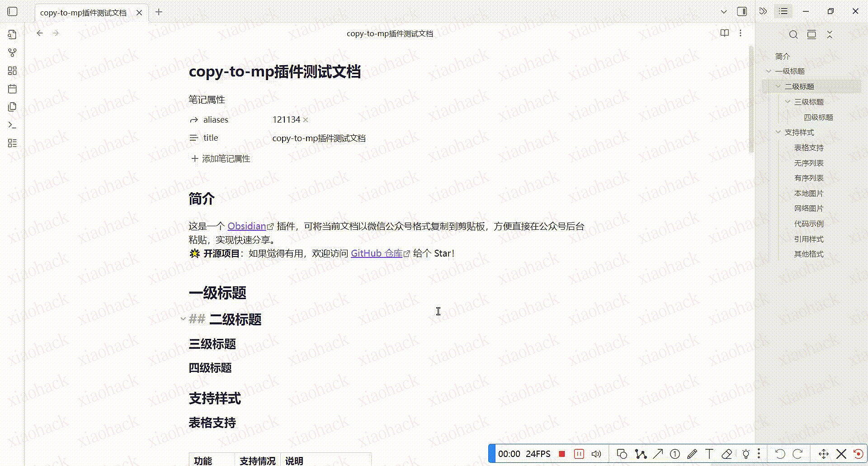Viewport: 868px width, 466px height.
Task: Mute the recorder audio with speaker icon
Action: 597,453
